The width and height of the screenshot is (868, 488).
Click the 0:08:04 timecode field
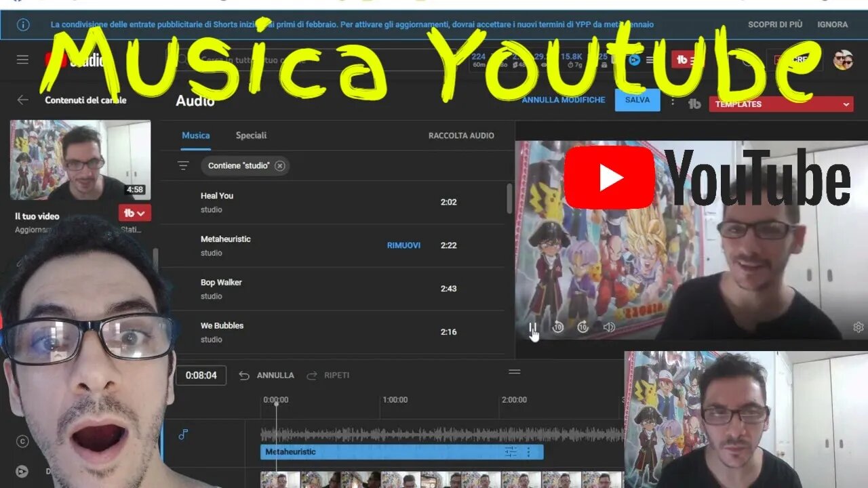point(201,375)
